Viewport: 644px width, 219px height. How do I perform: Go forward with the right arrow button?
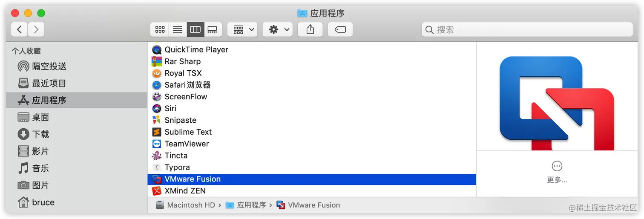click(36, 29)
